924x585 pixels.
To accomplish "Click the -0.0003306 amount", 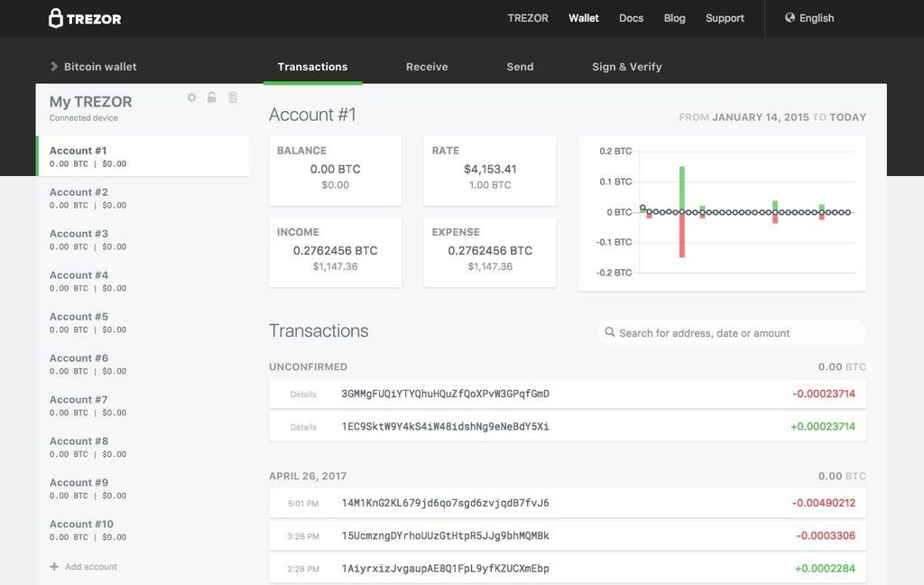I will [x=826, y=535].
